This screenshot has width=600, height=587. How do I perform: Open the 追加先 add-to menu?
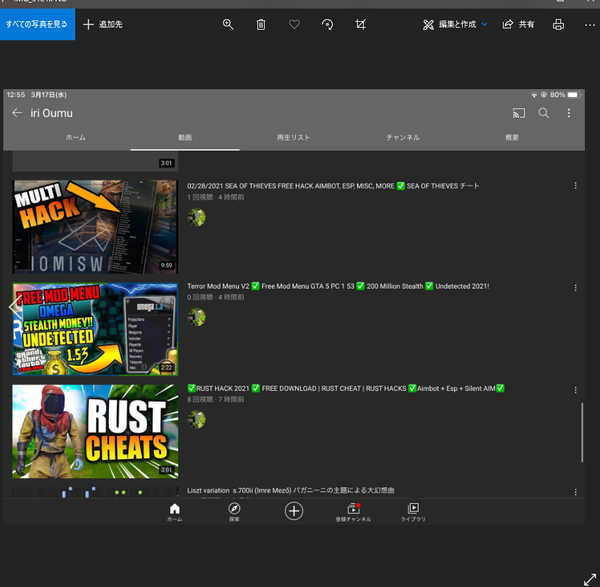point(103,24)
